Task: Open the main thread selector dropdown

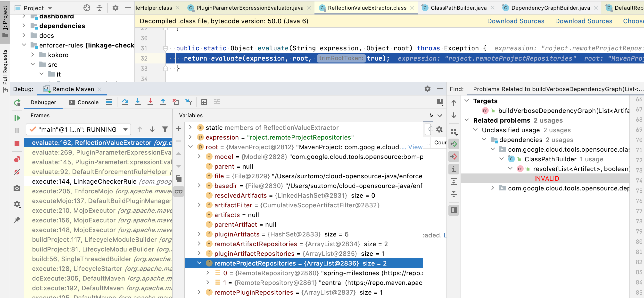Action: [125, 129]
